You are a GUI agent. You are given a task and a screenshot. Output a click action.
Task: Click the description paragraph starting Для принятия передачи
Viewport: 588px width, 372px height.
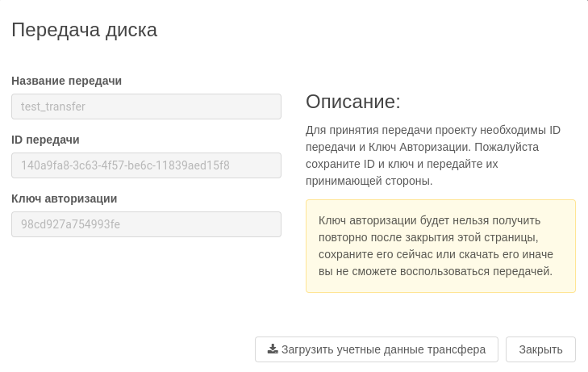tap(433, 155)
